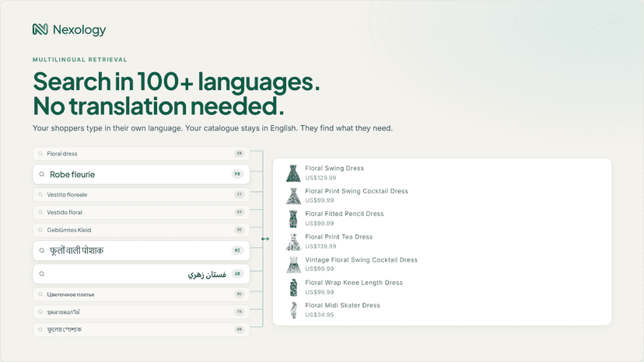Click the "Search in 100+ languages." headline
This screenshot has width=644, height=362.
pyautogui.click(x=177, y=82)
